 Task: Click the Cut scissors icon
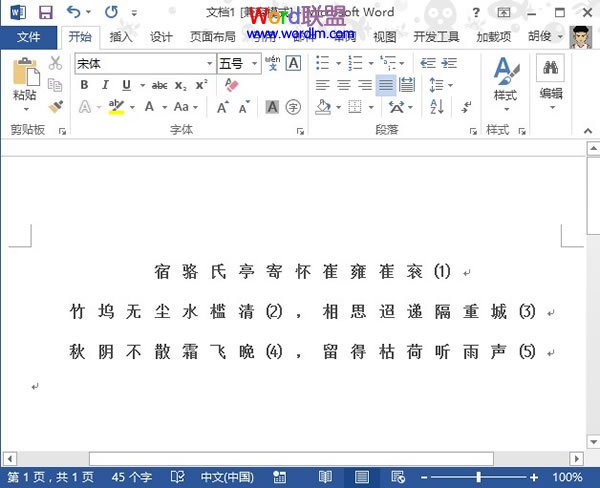56,63
